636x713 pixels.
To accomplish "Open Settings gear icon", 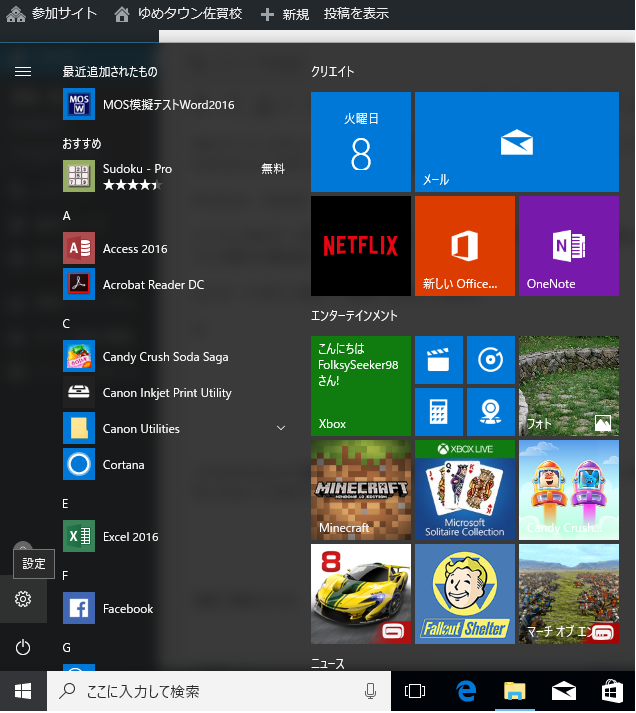I will point(23,599).
